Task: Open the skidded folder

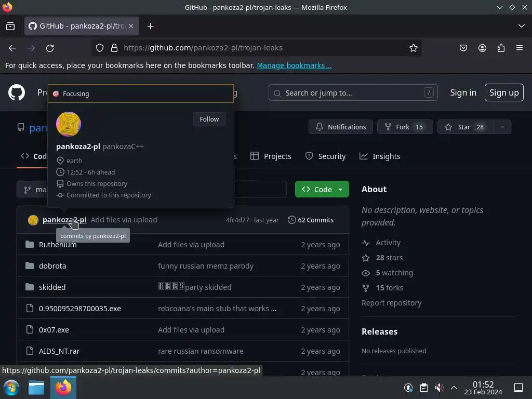Action: pyautogui.click(x=52, y=287)
